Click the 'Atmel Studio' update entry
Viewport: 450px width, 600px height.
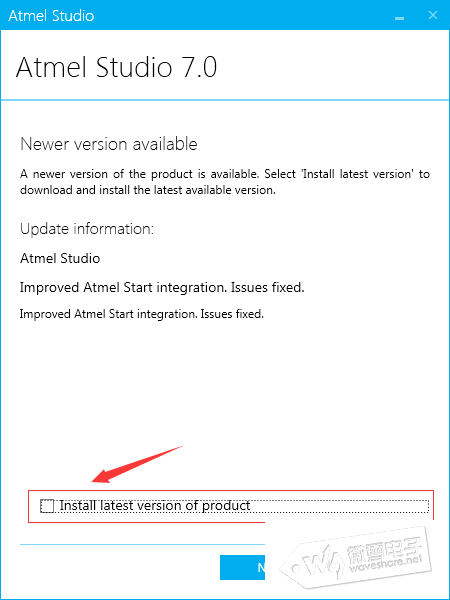point(60,258)
